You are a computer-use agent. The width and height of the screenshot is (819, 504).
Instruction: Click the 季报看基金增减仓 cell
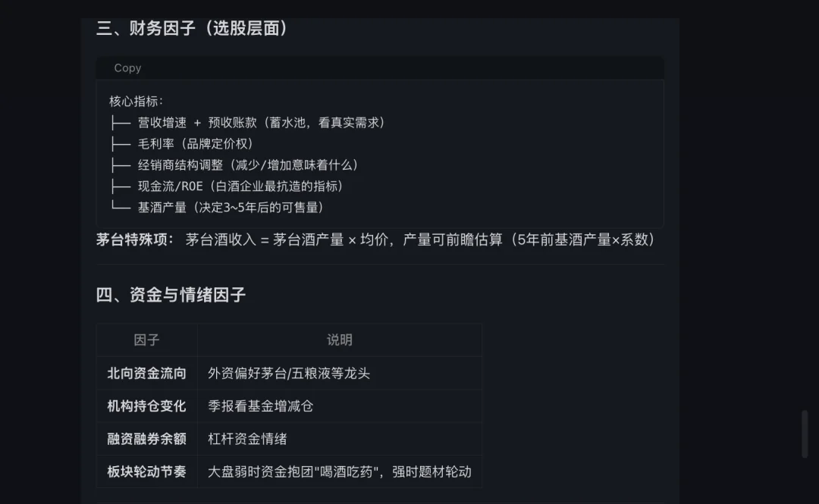click(x=262, y=405)
